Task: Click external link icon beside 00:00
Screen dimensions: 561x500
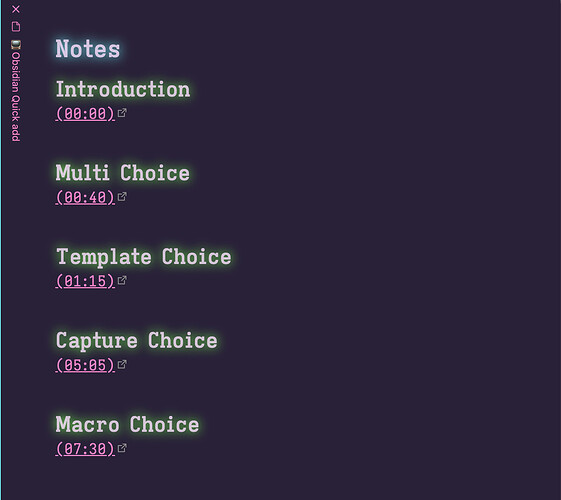Action: pyautogui.click(x=122, y=113)
